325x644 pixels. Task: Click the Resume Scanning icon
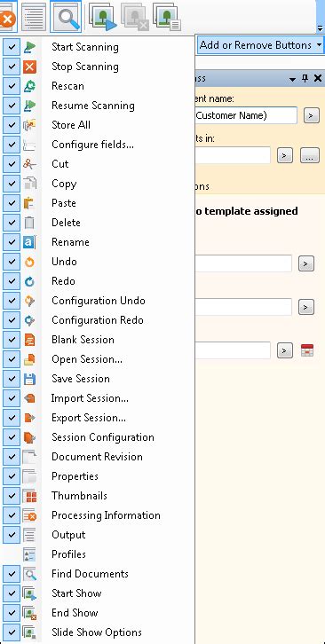click(29, 106)
